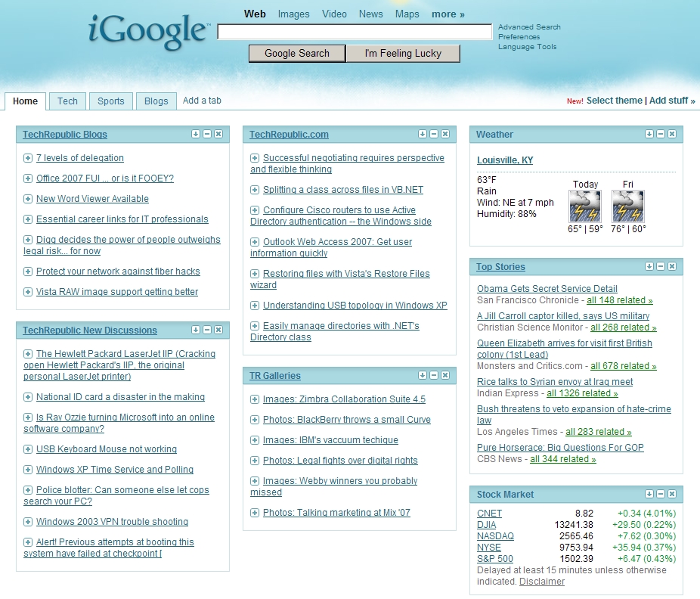Open the TR Galleries gadget menu arrow
This screenshot has height=599, width=700.
click(423, 375)
